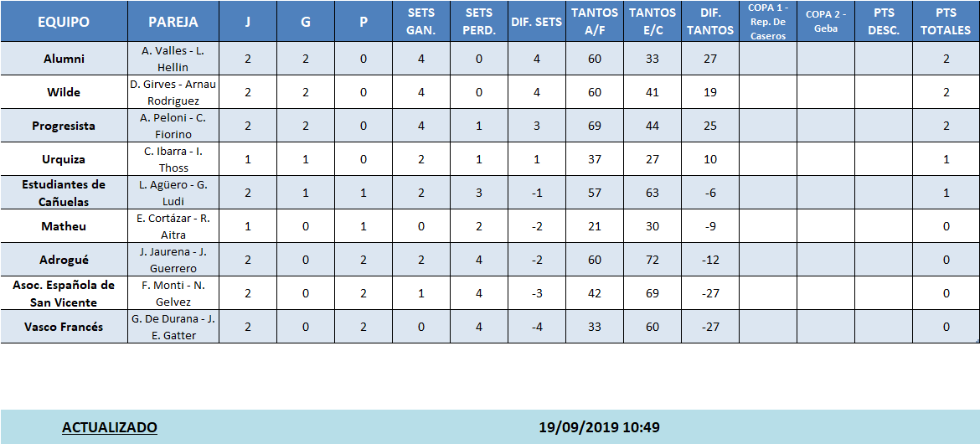Click the A. Valles - L. Hellin pair cell
The height and width of the screenshot is (444, 980).
tap(173, 59)
